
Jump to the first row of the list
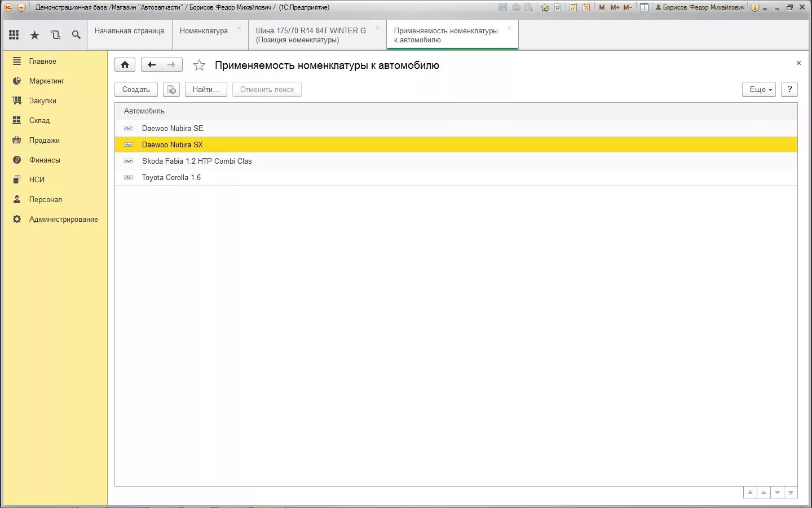point(750,493)
